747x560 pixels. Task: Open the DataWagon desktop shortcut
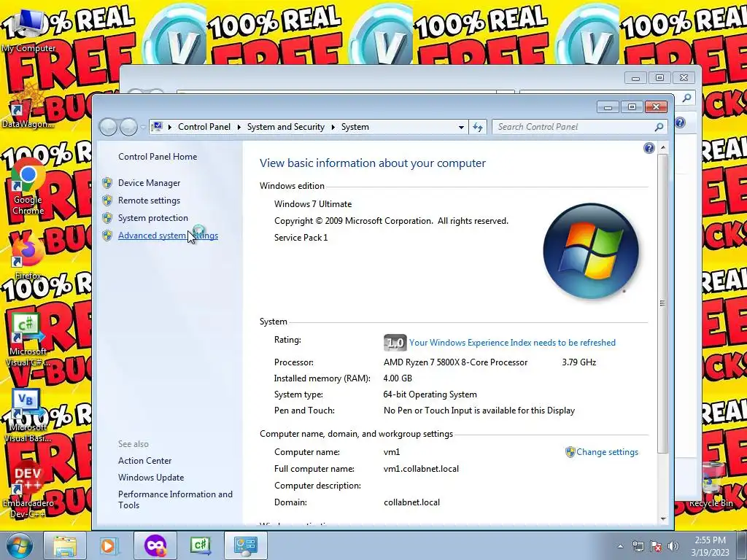(x=28, y=106)
